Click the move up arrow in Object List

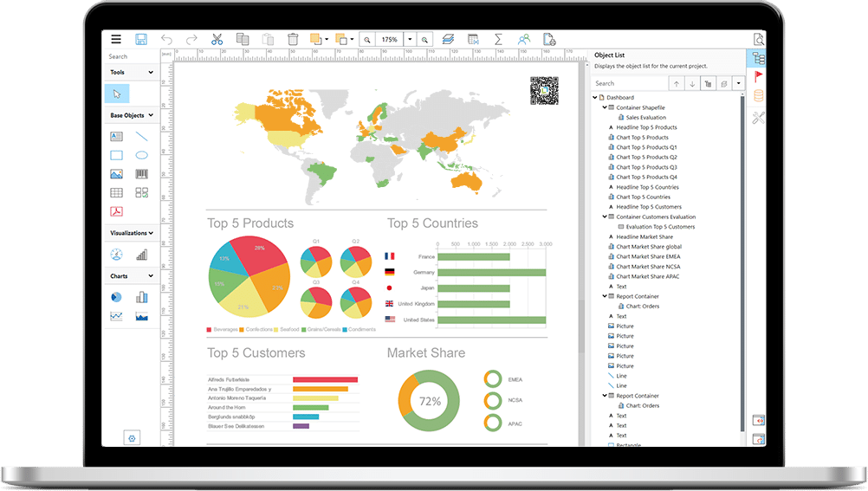(x=676, y=84)
